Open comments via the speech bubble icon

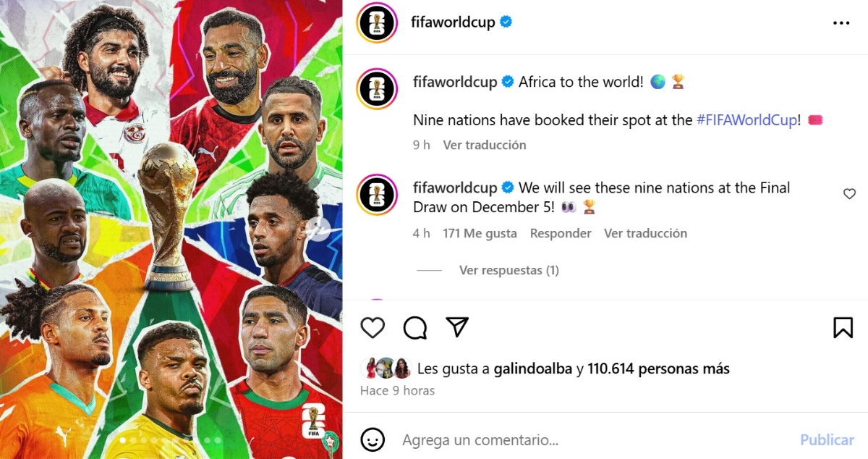[x=415, y=328]
